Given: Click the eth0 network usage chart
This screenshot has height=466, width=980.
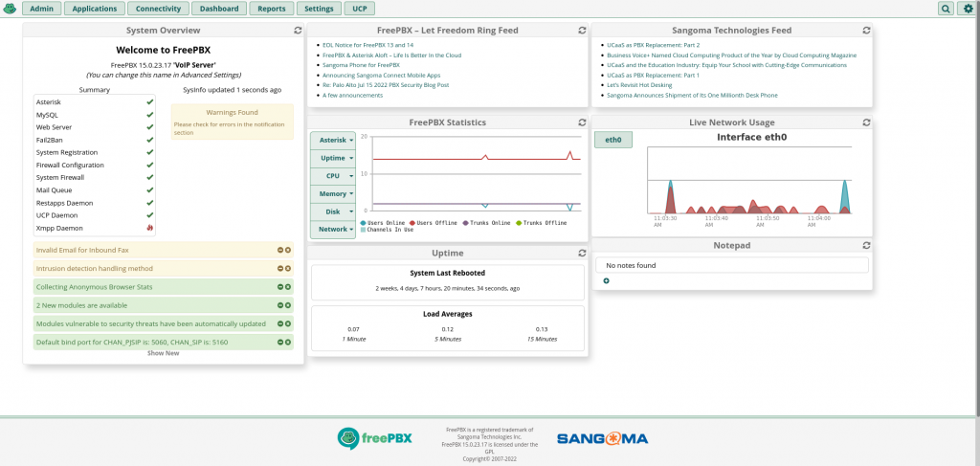Looking at the screenshot, I should (749, 181).
